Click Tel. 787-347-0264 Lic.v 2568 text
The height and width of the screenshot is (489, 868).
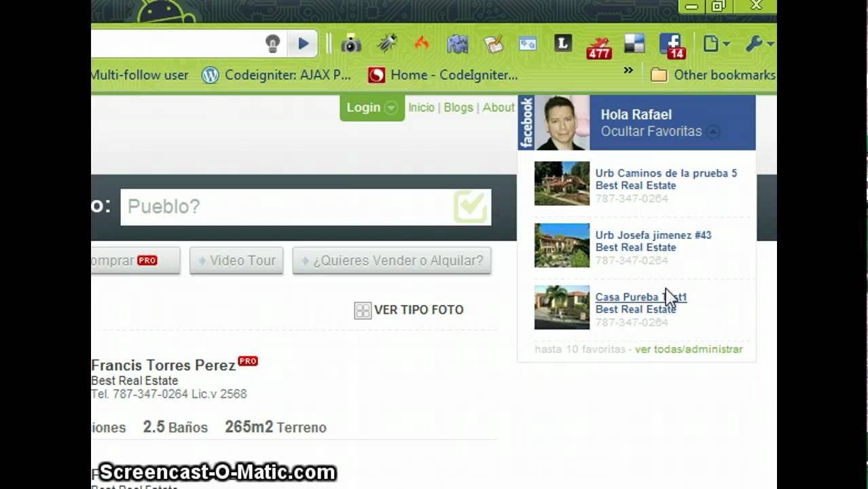(168, 394)
